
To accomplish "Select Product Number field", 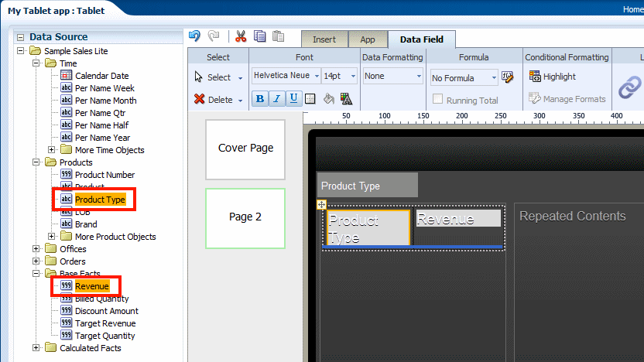I will (104, 175).
